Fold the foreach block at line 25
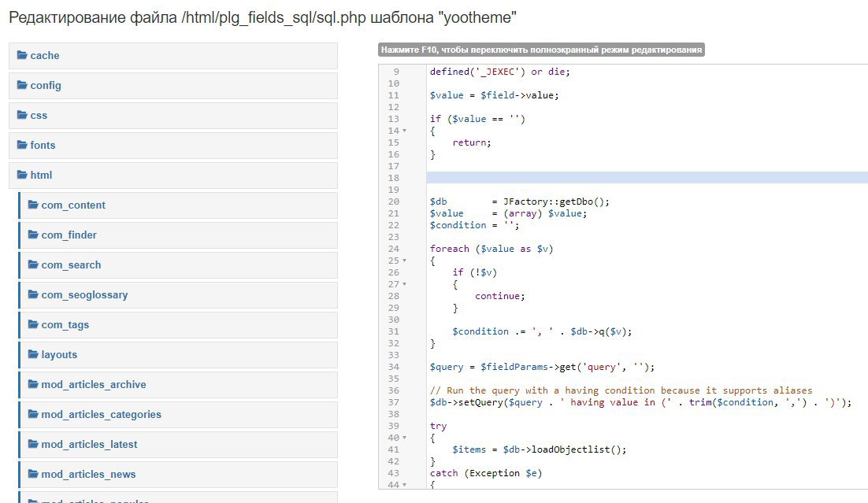 point(405,260)
